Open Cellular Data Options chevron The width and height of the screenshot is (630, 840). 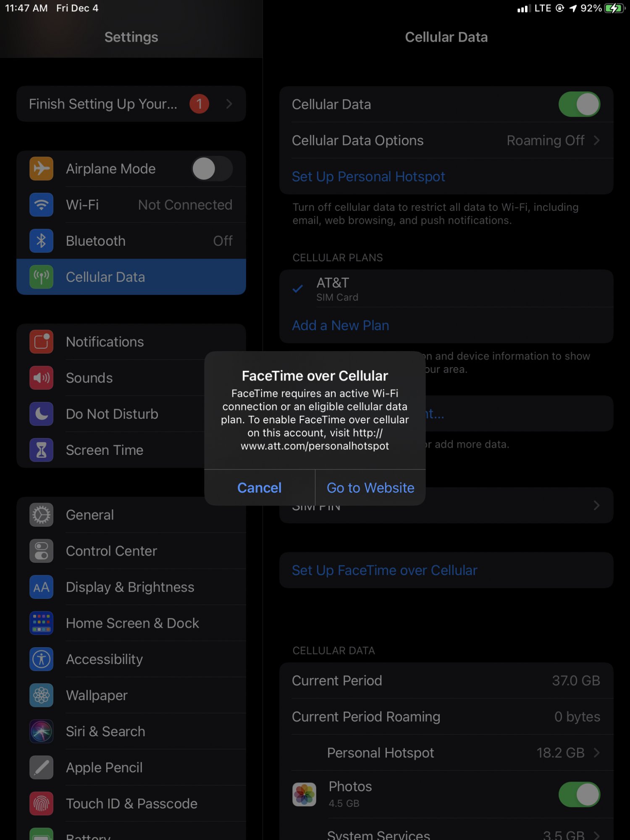[x=596, y=140]
